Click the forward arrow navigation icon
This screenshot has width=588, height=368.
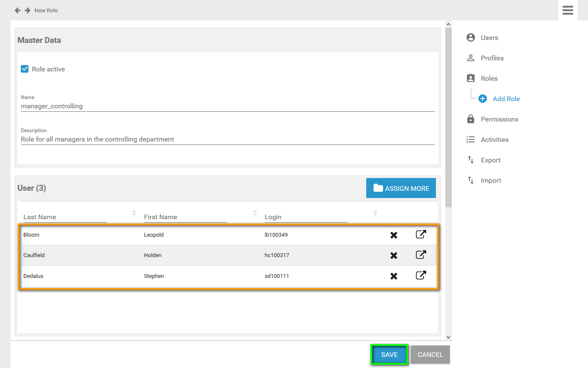[x=27, y=10]
